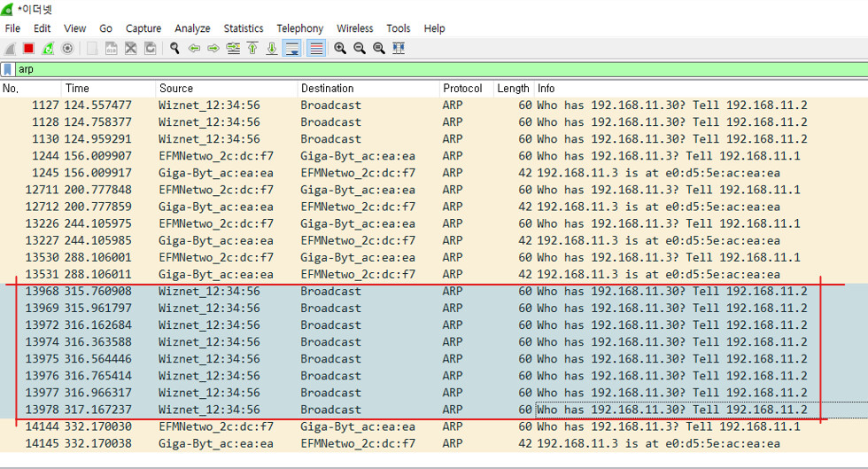Screen dimensions: 868x469
Task: Select packet number 13976
Action: click(434, 375)
